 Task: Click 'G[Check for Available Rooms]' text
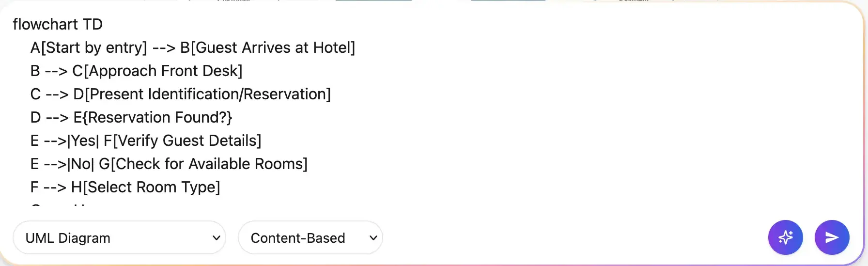click(203, 164)
